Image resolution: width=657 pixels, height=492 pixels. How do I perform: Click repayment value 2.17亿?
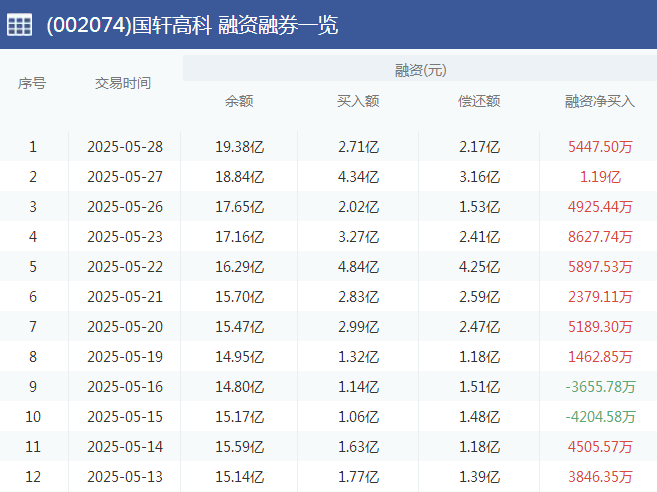(x=479, y=147)
